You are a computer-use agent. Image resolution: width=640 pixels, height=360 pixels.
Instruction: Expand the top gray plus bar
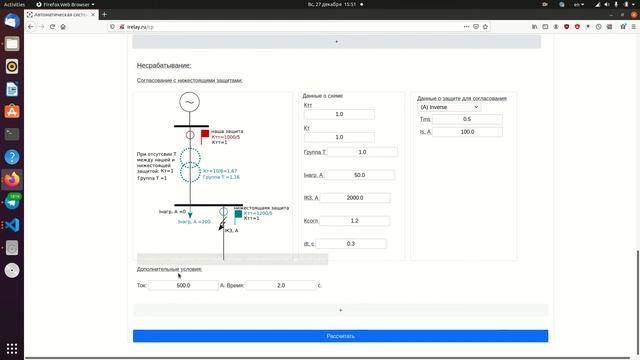pos(336,42)
